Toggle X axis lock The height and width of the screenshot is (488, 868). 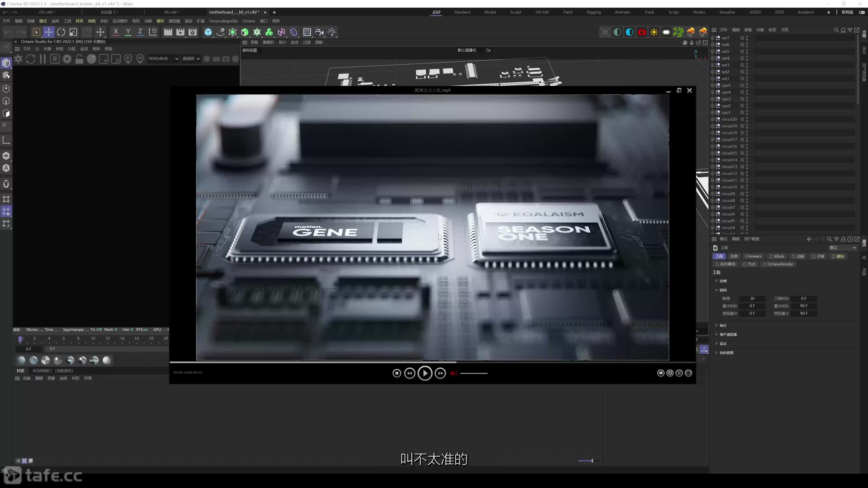click(116, 32)
